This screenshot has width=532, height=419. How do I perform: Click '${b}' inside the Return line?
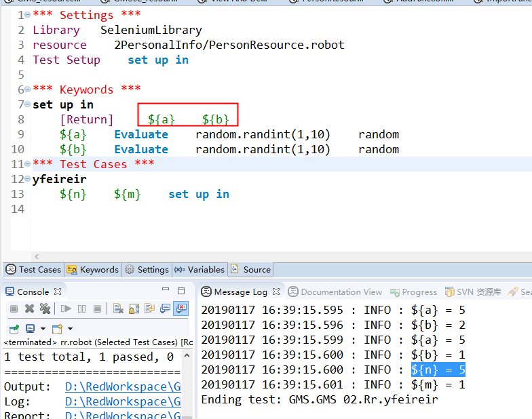pos(216,119)
